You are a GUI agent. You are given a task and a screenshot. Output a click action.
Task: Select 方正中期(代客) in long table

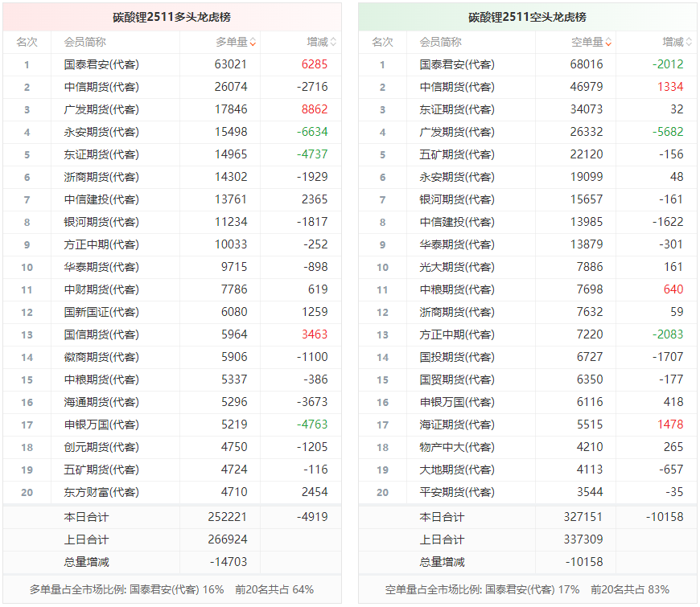101,244
